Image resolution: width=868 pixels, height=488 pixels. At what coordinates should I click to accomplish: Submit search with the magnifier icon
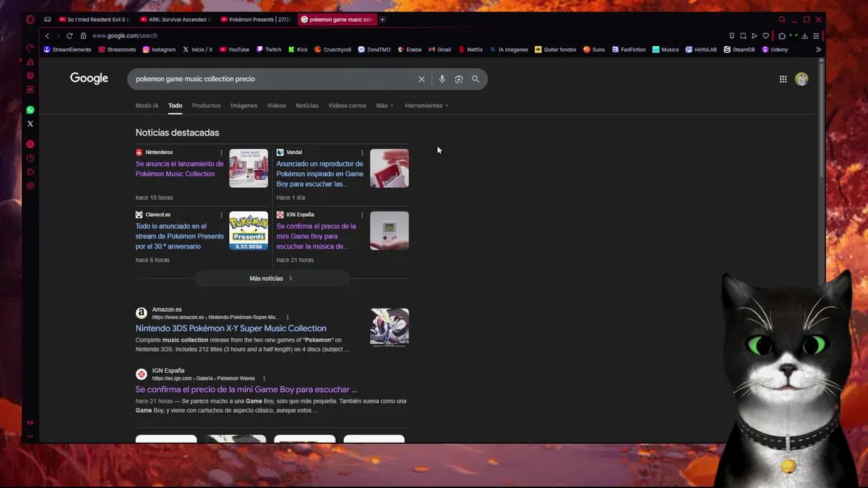click(475, 79)
